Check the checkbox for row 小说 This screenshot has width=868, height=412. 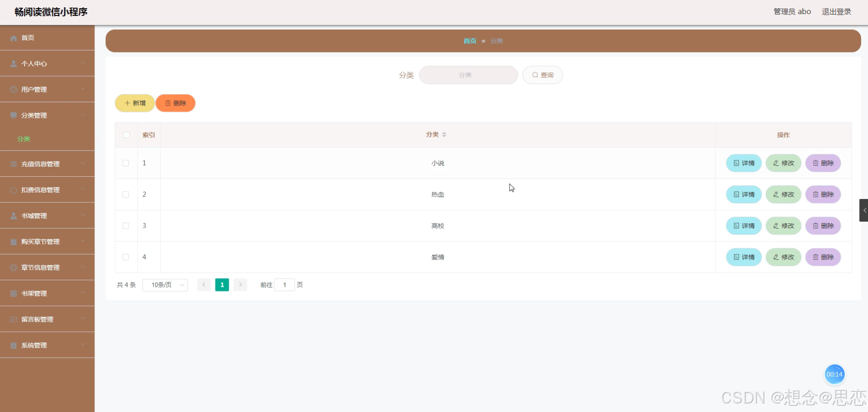click(126, 163)
